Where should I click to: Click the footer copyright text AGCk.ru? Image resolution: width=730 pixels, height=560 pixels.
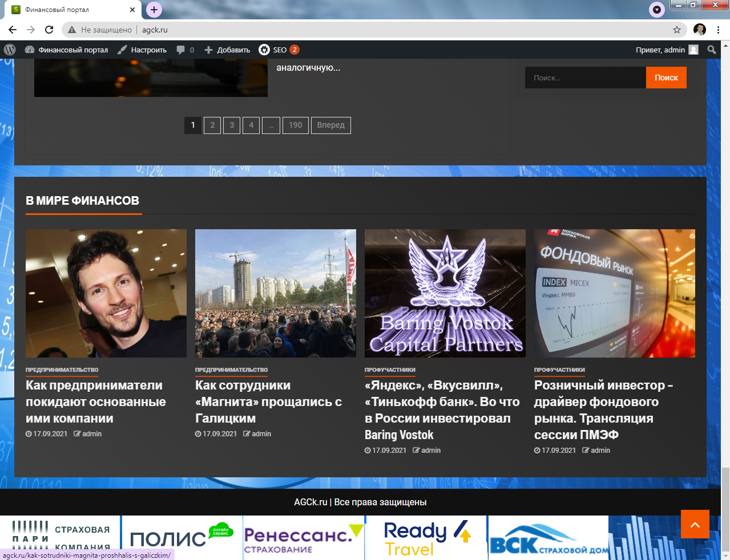coord(360,502)
